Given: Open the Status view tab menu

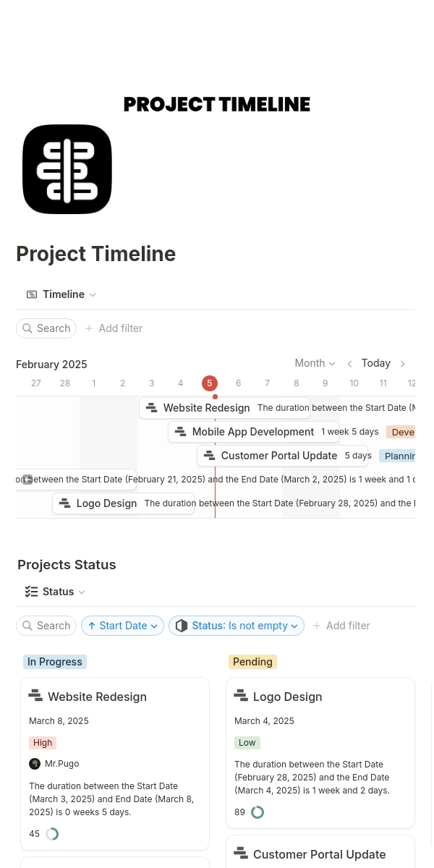Looking at the screenshot, I should [x=56, y=592].
